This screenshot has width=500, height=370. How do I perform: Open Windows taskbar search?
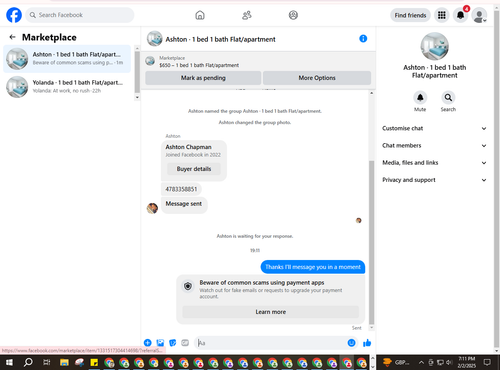point(28,362)
